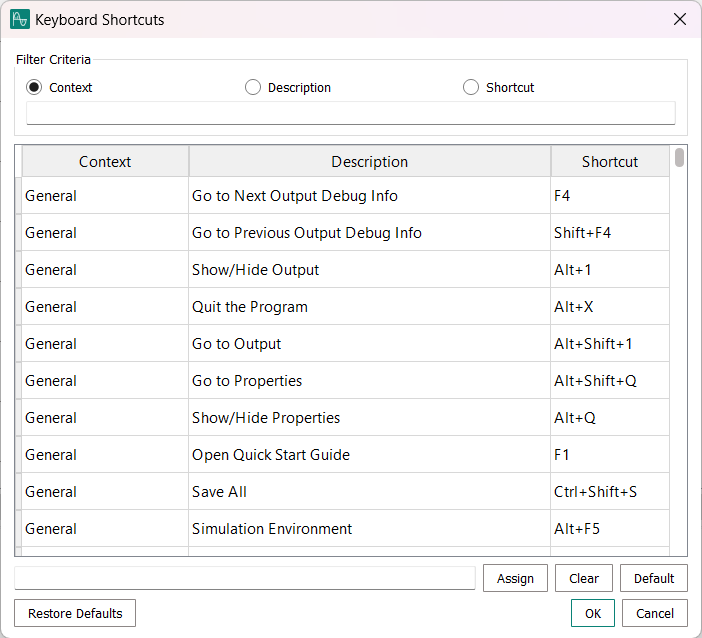Click General context cell for Go to Output
The image size is (702, 638).
point(105,344)
